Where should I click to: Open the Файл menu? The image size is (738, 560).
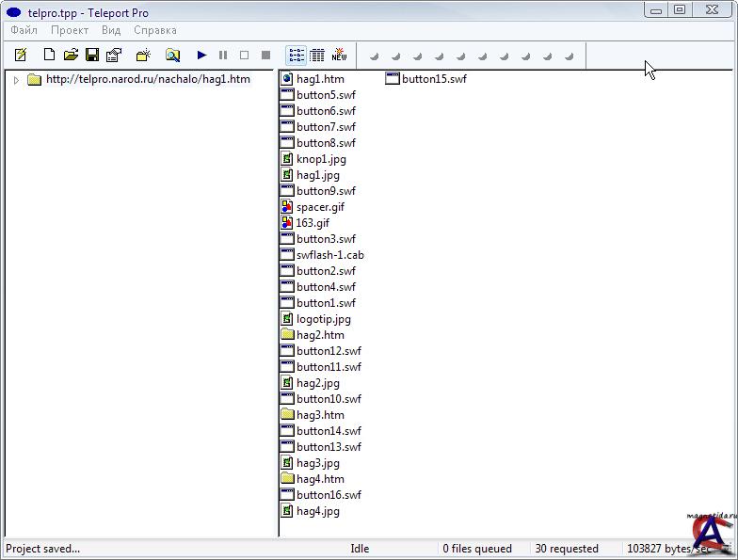point(24,30)
